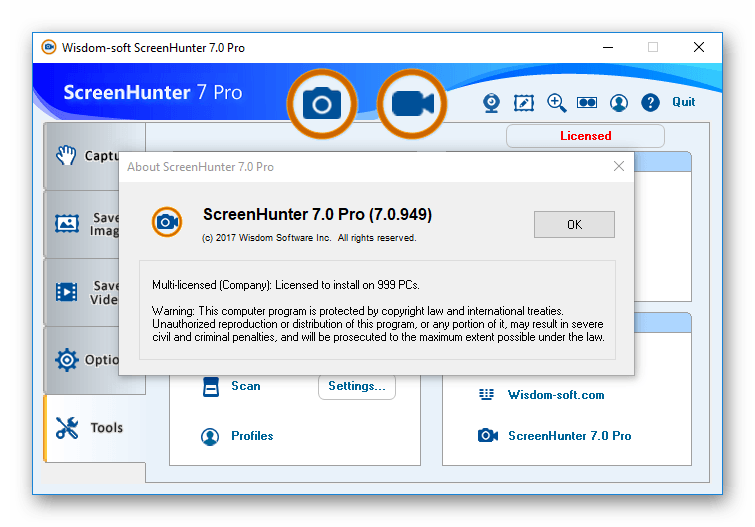Screen dimensions: 755x527
Task: Switch to the Save Image tab
Action: 83,224
